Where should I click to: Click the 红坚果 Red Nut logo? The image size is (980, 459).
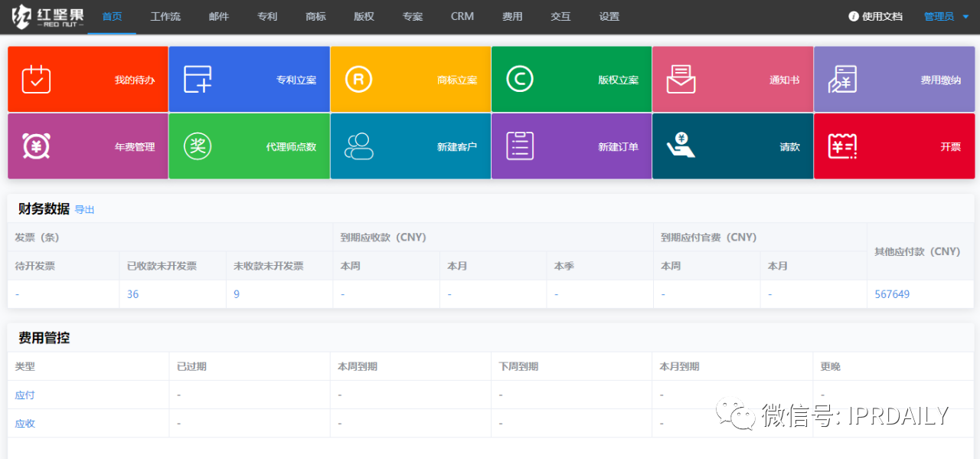(47, 16)
